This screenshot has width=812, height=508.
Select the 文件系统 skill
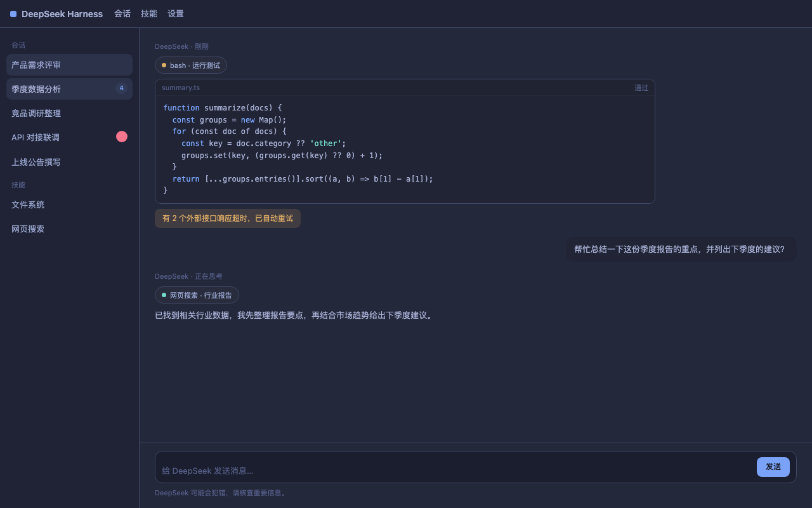pos(69,204)
